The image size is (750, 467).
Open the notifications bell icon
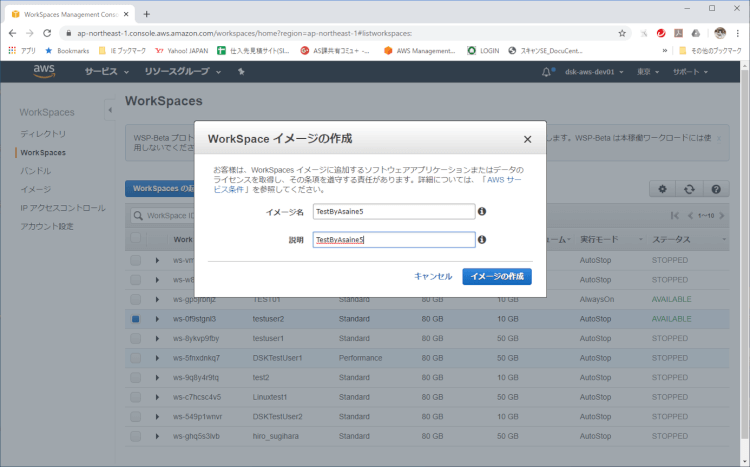546,72
